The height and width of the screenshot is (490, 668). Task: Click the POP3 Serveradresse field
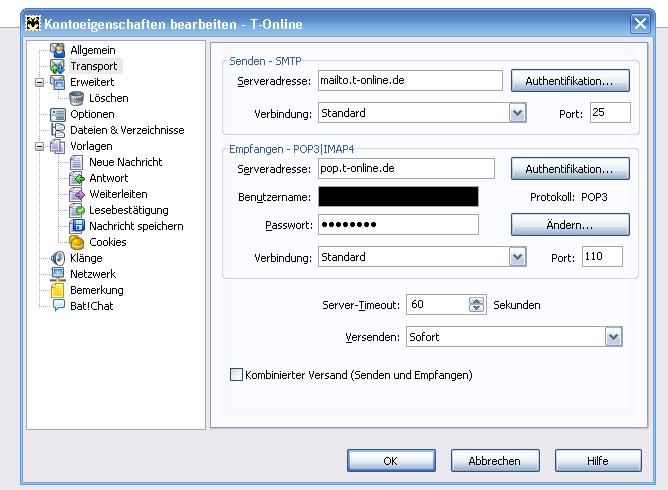[x=406, y=168]
